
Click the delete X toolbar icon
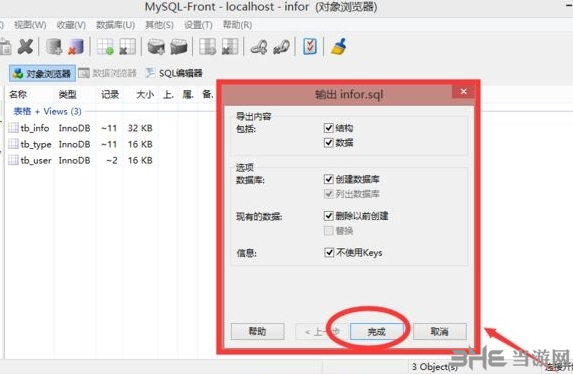tap(25, 47)
